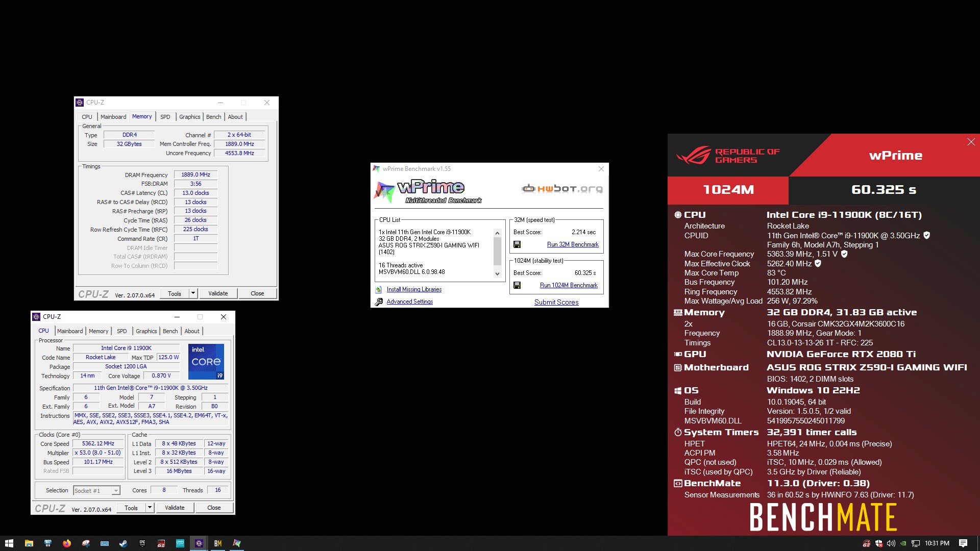Viewport: 980px width, 551px height.
Task: Switch to Mainboard tab in upper CPU-Z window
Action: click(113, 117)
